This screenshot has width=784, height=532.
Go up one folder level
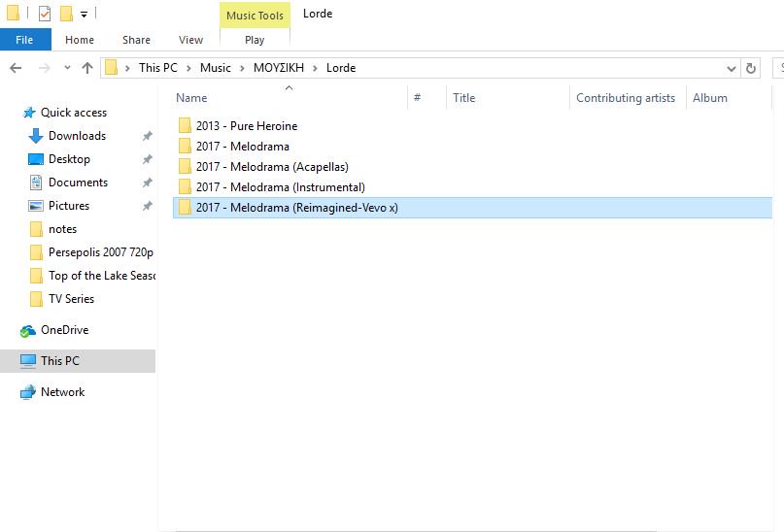click(x=87, y=68)
